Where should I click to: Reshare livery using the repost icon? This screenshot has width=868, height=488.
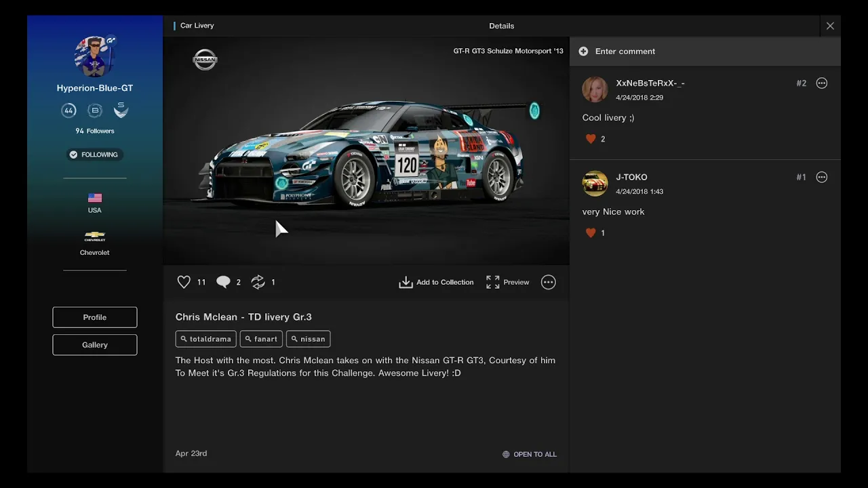tap(258, 282)
